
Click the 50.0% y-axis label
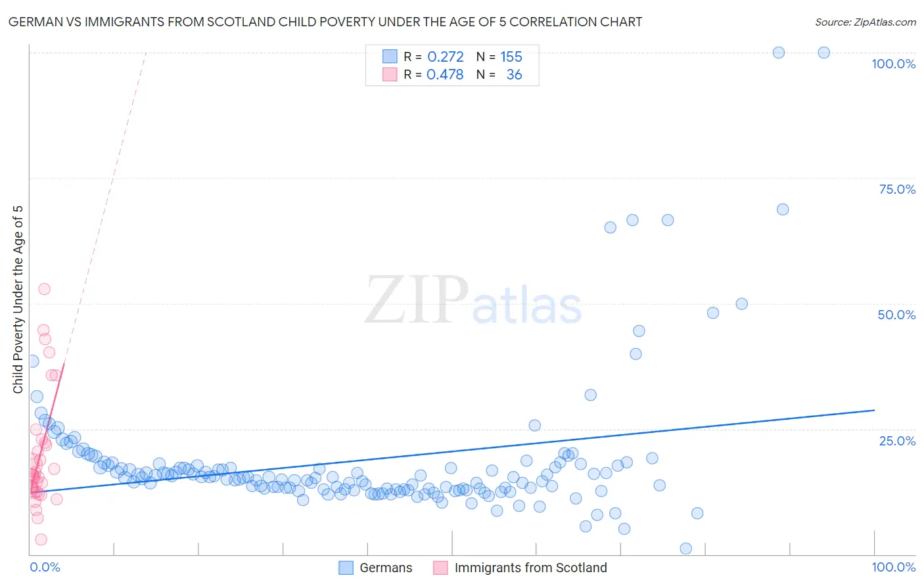click(896, 315)
